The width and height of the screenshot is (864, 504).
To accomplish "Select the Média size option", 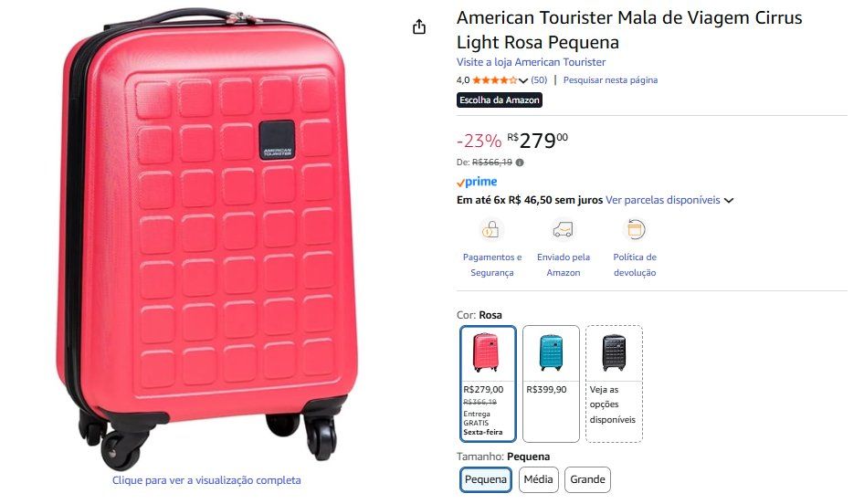I will click(x=538, y=479).
